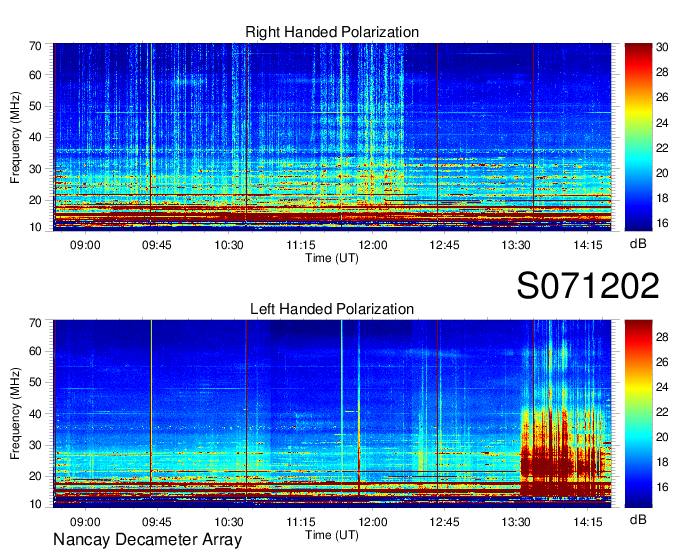Image resolution: width=680 pixels, height=552 pixels.
Task: Click the Right Handed Polarization spectrogram
Action: pos(332,136)
